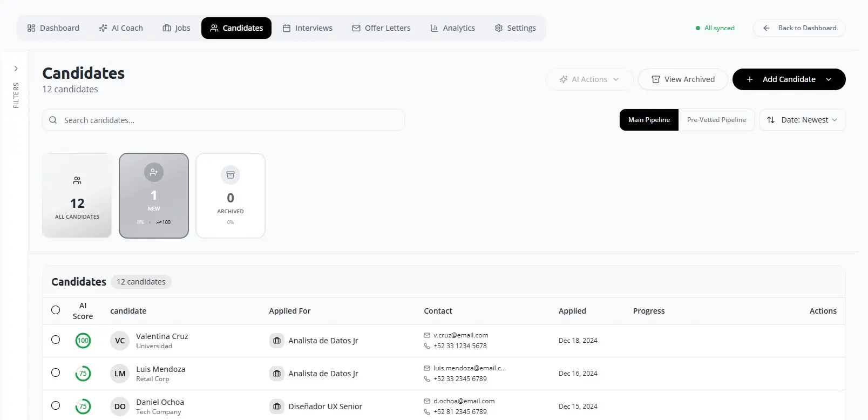Click the mail icon beside luis.mendoza email
Screen dimensions: 868x420
(x=427, y=368)
